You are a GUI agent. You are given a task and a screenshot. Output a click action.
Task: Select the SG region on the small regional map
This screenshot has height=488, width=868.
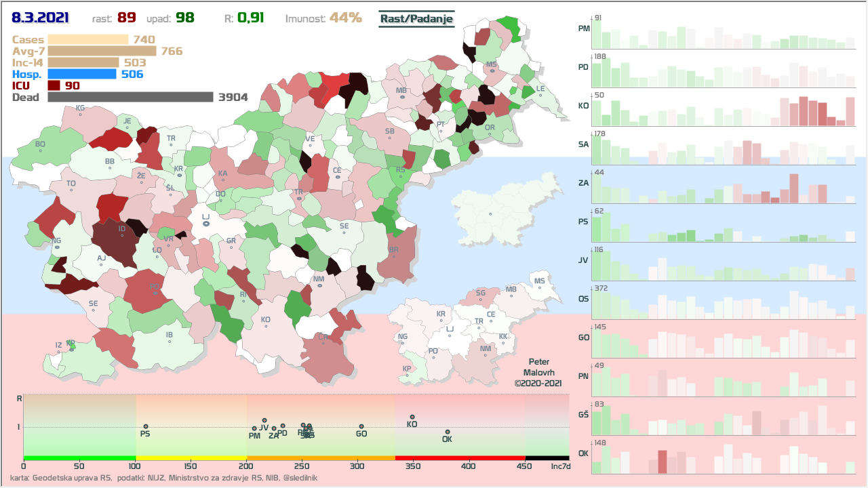tap(481, 298)
